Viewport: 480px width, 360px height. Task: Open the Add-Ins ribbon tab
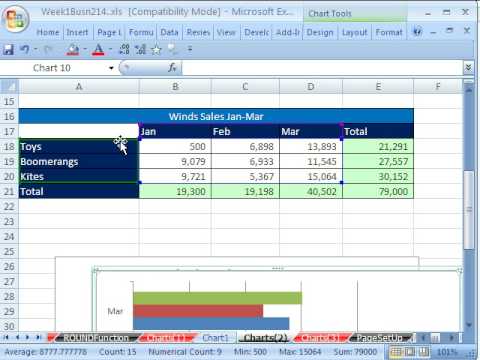(x=288, y=32)
